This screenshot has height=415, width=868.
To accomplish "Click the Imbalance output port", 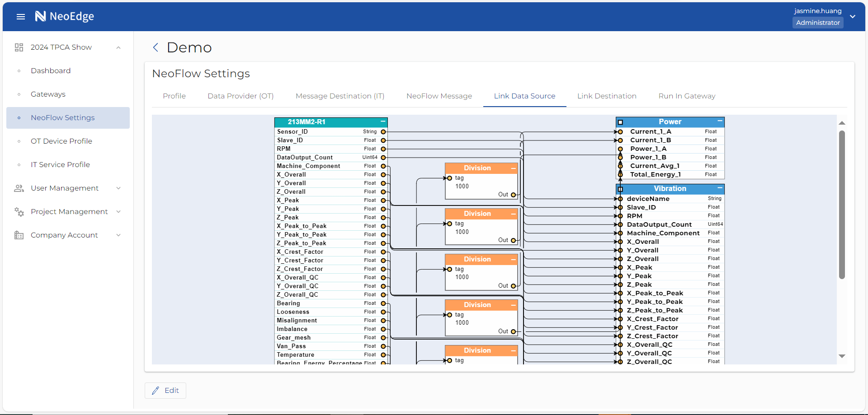I will 383,329.
